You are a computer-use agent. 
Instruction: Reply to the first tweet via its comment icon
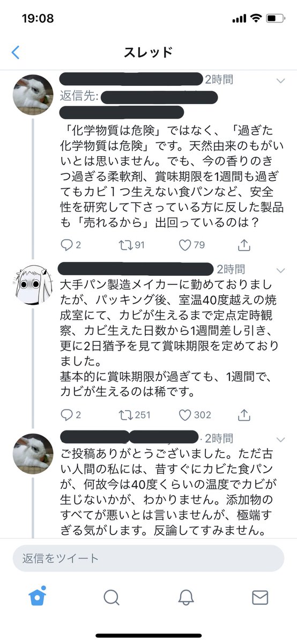tap(66, 245)
